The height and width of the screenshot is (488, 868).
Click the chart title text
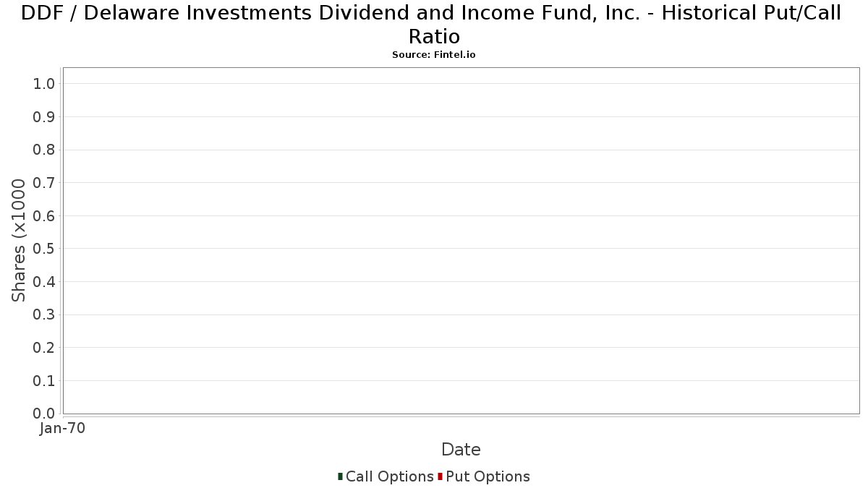[434, 25]
